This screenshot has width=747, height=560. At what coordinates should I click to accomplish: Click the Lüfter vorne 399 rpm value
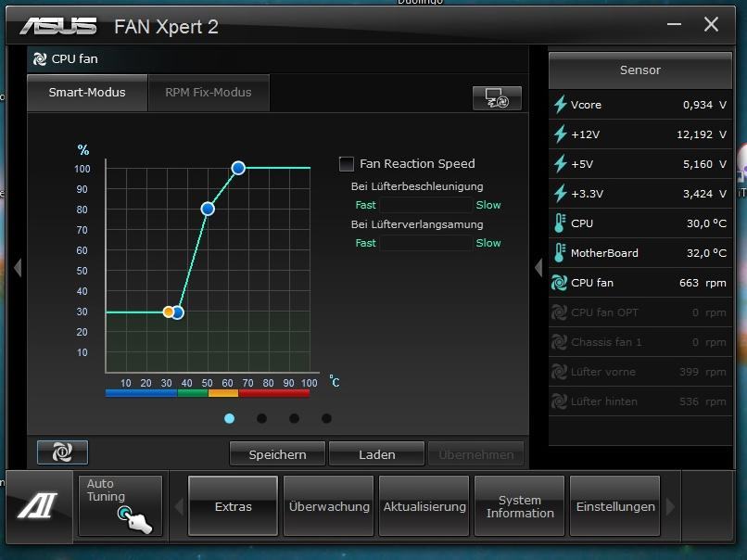tap(703, 372)
